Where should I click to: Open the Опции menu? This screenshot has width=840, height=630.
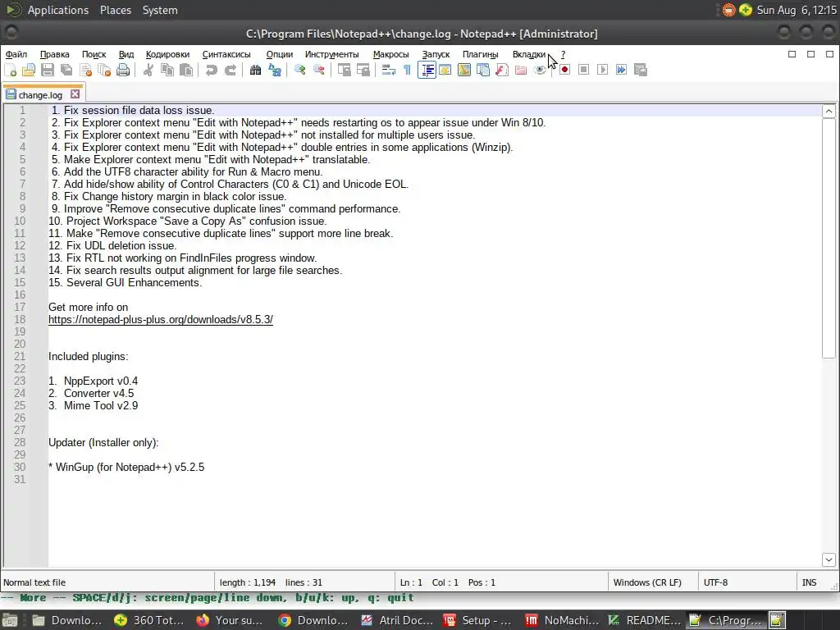point(280,54)
